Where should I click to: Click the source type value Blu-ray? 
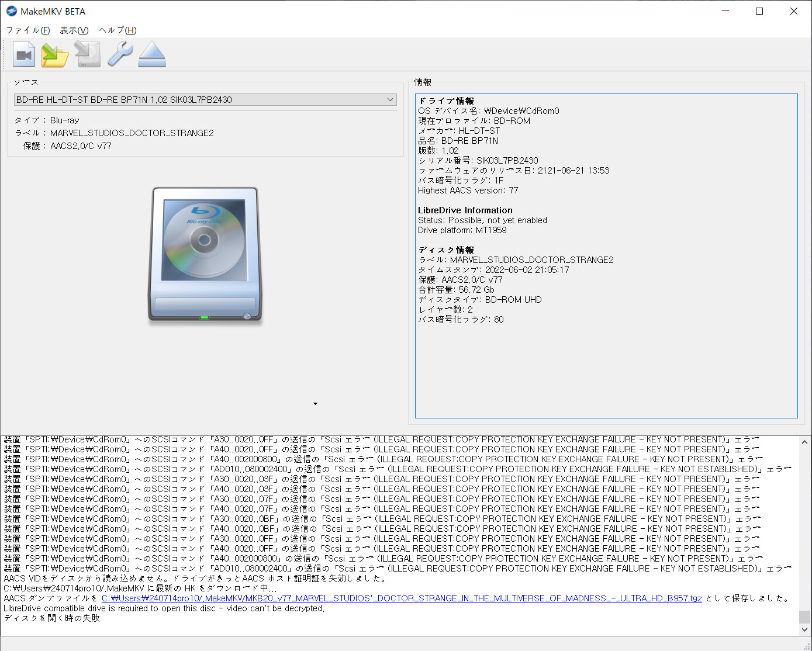pos(65,120)
